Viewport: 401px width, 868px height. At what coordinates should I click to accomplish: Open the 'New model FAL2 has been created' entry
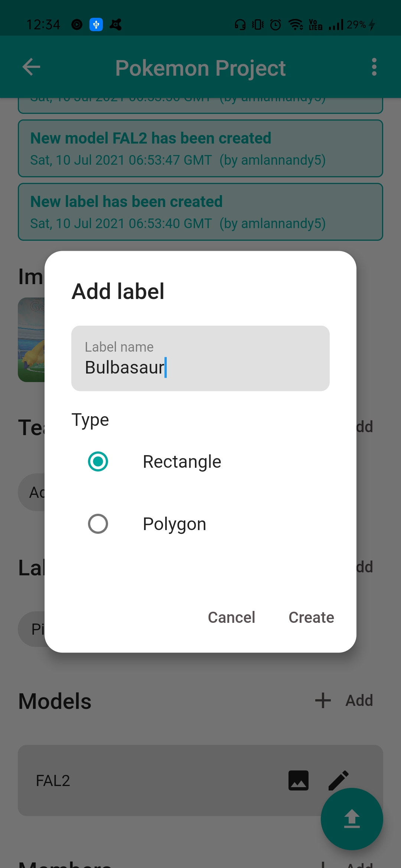(200, 148)
